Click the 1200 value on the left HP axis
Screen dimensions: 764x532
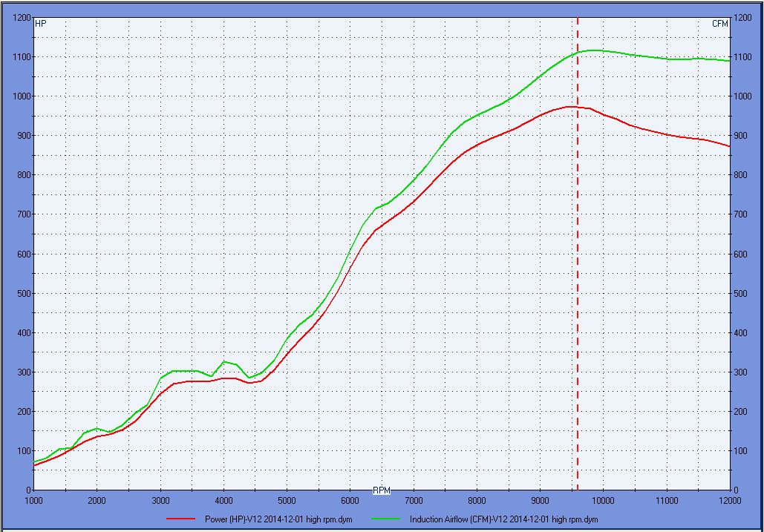pyautogui.click(x=22, y=17)
